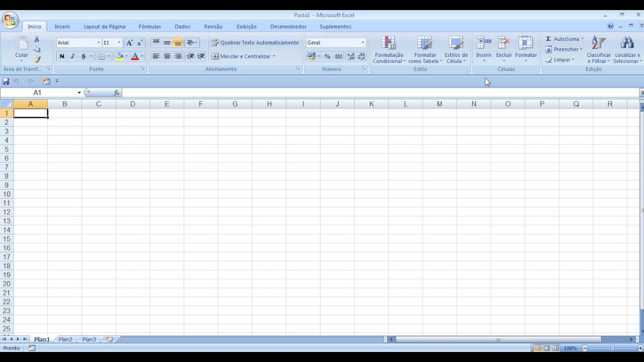Select the Plan2 sheet tab
Image resolution: width=644 pixels, height=362 pixels.
(x=65, y=339)
